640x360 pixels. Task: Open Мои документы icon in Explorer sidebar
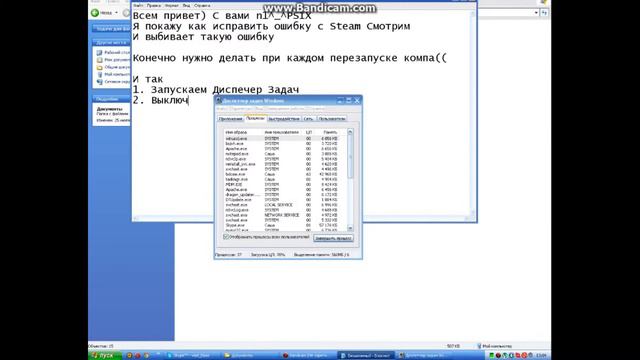tap(99, 60)
